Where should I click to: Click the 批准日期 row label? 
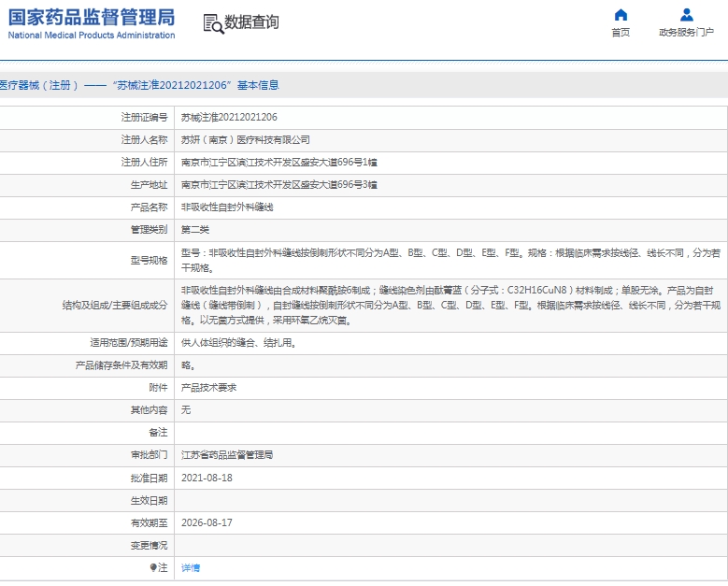[x=149, y=478]
